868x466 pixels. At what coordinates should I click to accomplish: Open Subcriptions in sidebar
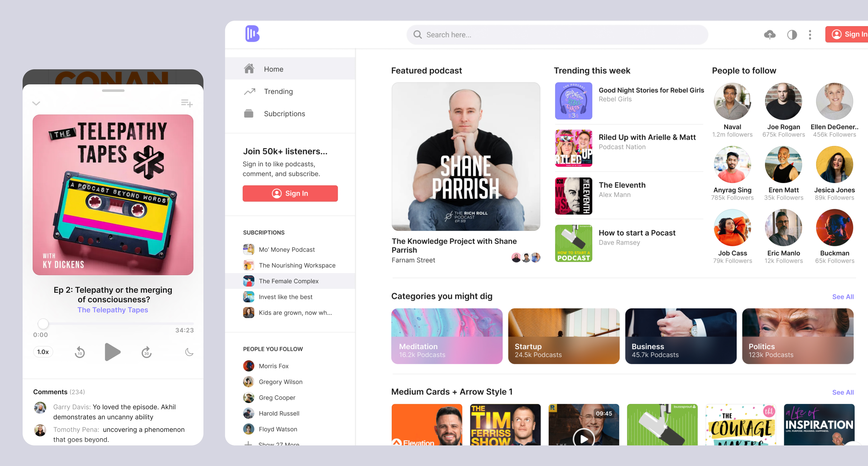point(284,113)
